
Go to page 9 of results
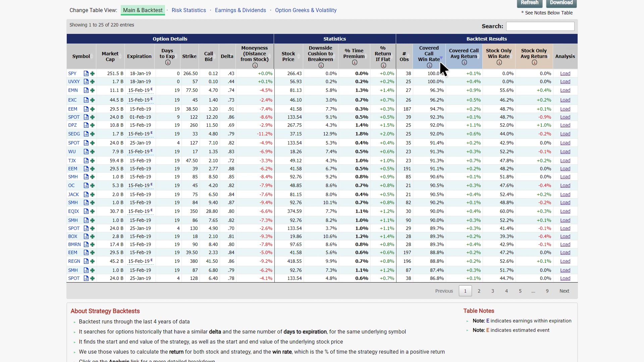click(x=547, y=291)
